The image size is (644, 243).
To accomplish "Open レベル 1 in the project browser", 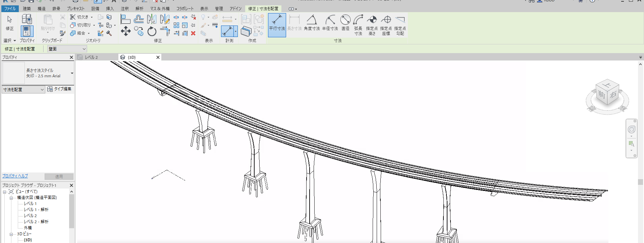I will [x=30, y=204].
